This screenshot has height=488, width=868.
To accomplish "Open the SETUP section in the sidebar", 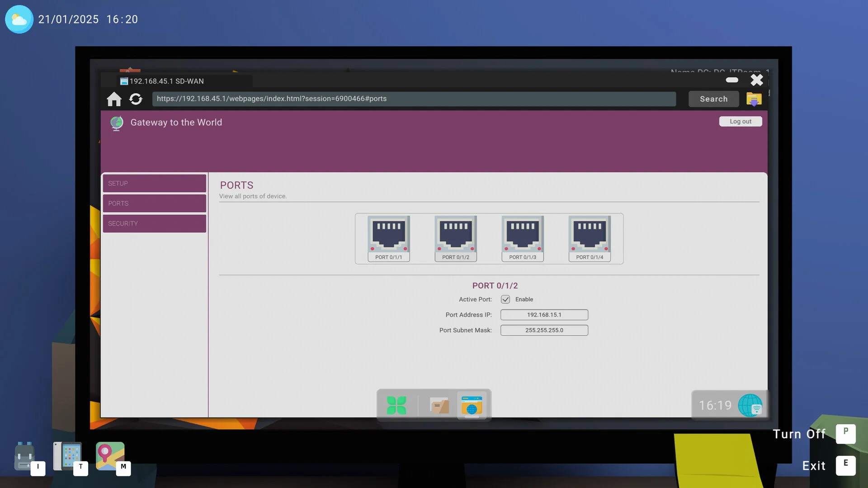I will click(154, 183).
